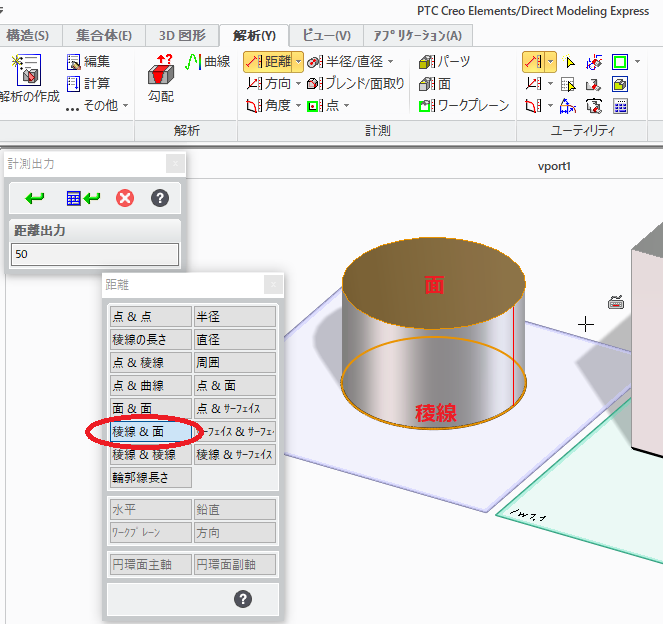Screen dimensions: 663x624
Task: Click the ワークプレーン measure tool
Action: pyautogui.click(x=464, y=105)
